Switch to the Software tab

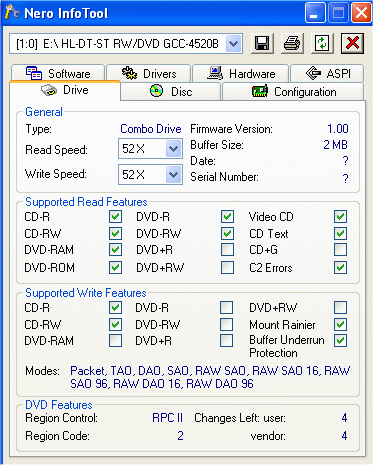[58, 73]
